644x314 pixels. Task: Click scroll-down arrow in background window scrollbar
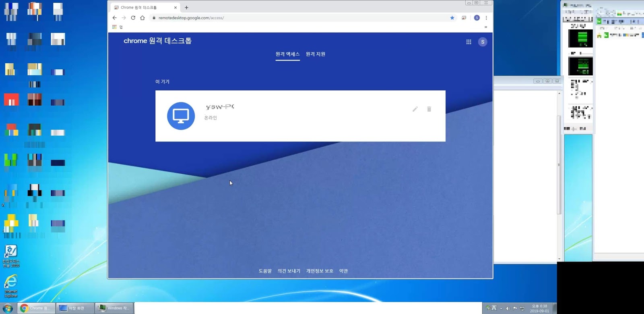pos(559,259)
